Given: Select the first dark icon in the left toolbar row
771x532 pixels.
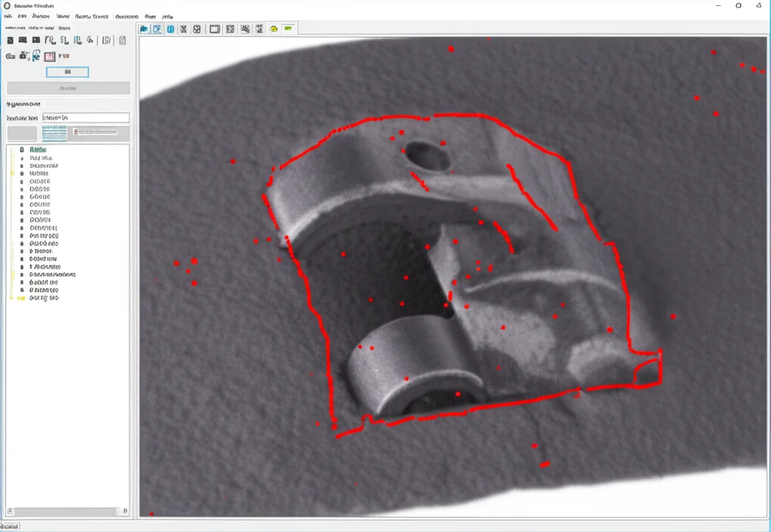Looking at the screenshot, I should 10,40.
